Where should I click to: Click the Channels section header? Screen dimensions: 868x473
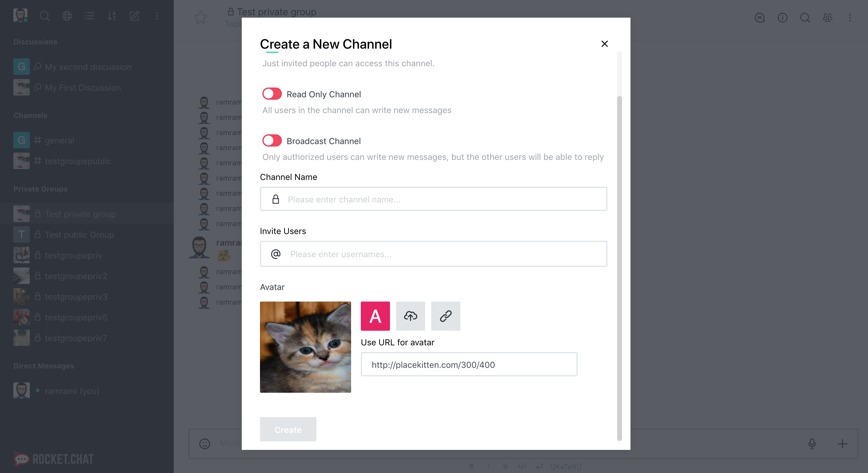[30, 116]
